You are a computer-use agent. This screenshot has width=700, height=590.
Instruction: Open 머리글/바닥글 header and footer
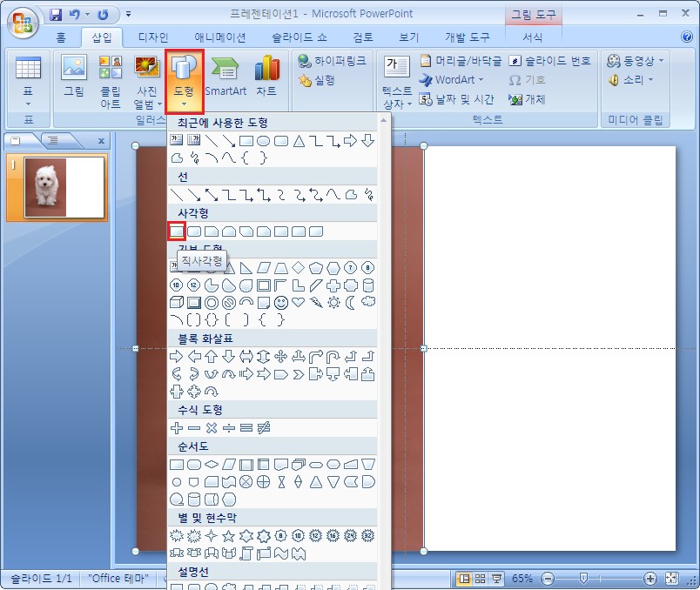click(x=461, y=61)
